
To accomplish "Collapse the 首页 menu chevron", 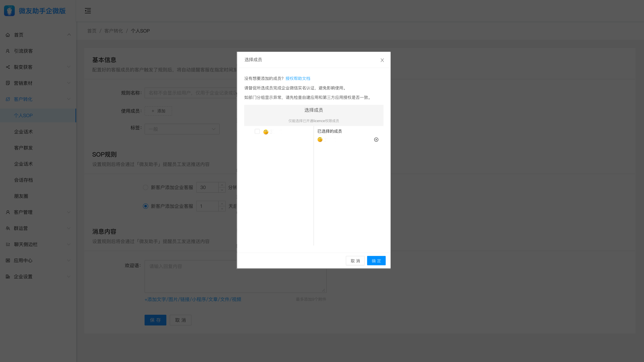I will click(x=69, y=35).
